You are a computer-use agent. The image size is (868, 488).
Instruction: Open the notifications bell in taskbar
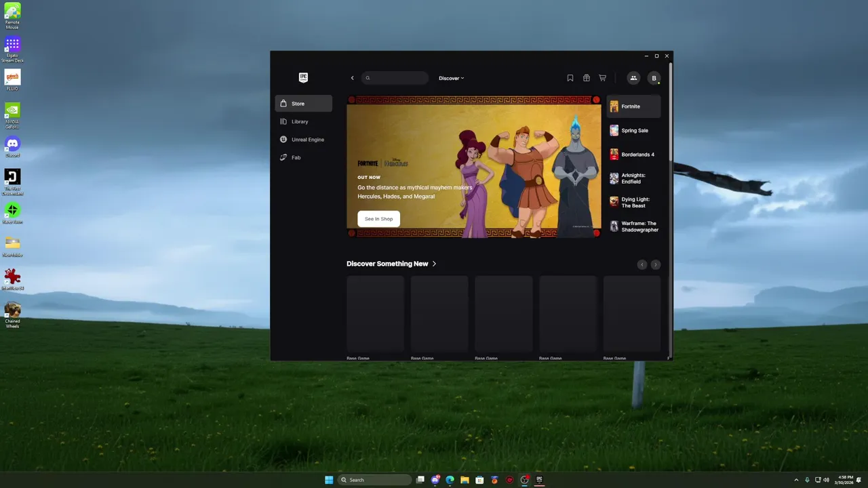click(859, 480)
